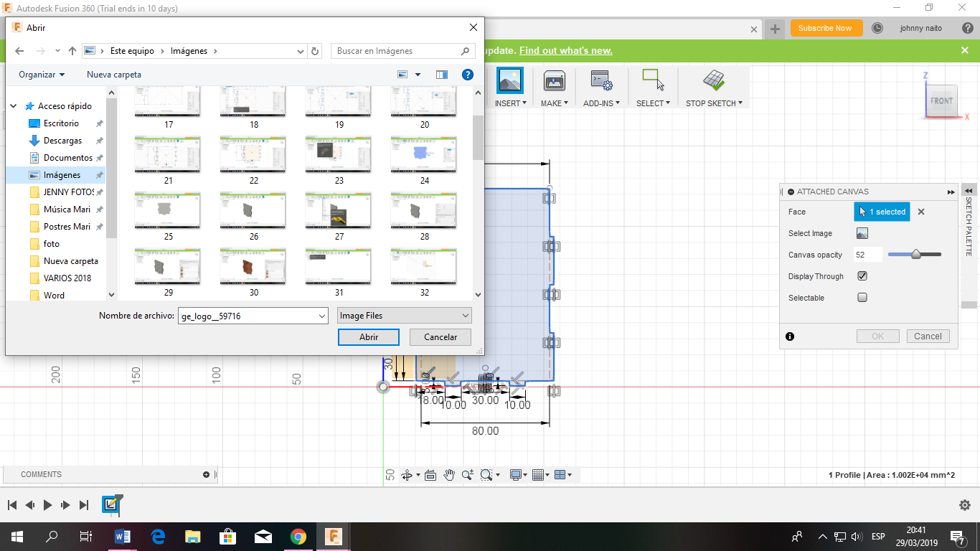
Task: Click the FRONT face of the ViewCube
Action: 942,101
